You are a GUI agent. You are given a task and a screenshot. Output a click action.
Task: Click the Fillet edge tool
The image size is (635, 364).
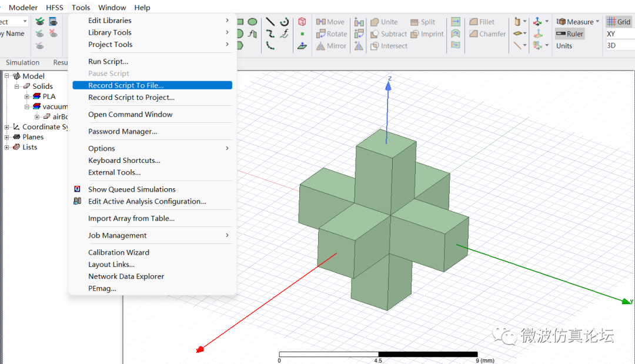482,22
